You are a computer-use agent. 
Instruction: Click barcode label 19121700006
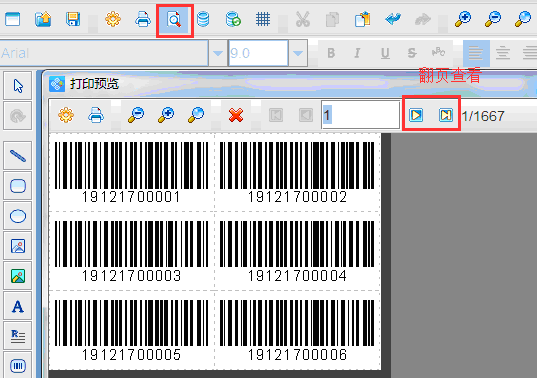(x=297, y=330)
